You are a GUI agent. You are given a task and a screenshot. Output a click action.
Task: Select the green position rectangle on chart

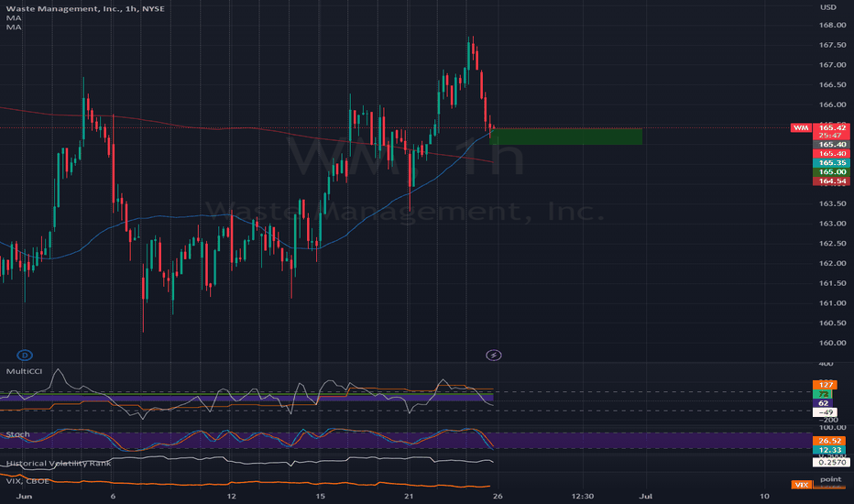[x=566, y=137]
